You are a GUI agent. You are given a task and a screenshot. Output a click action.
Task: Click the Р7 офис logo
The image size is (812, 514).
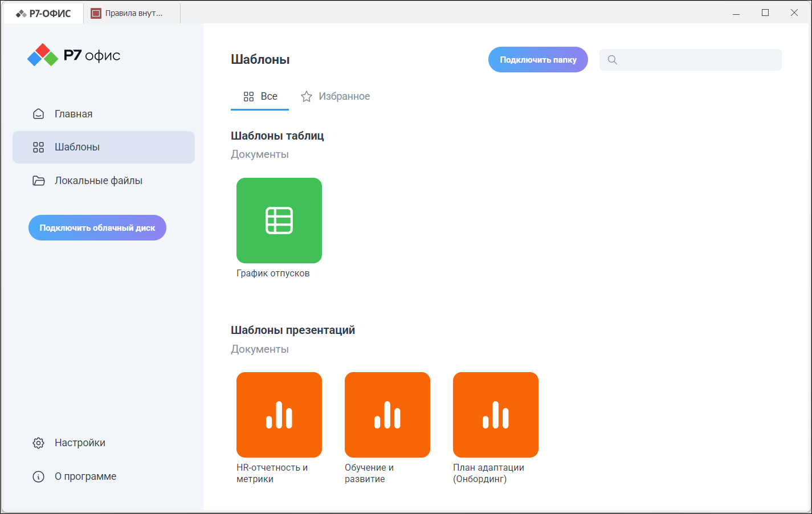[x=74, y=55]
